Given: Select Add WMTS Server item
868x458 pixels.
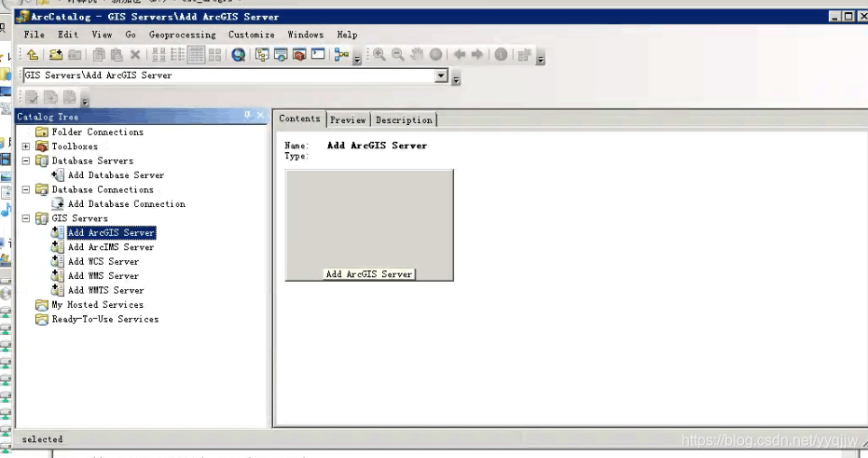Looking at the screenshot, I should coord(105,290).
